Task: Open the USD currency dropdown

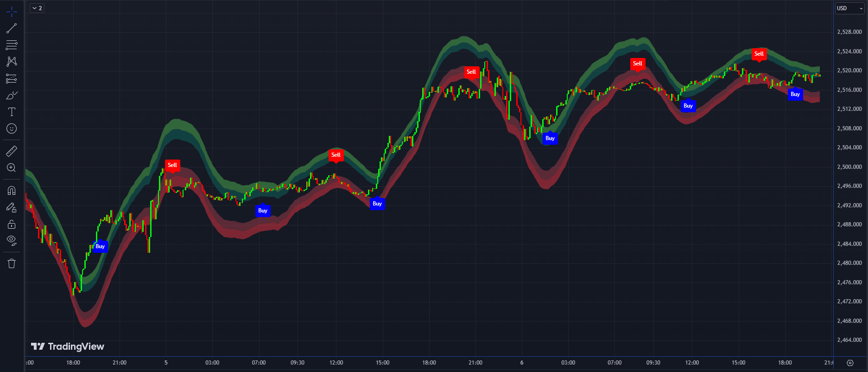Action: (x=850, y=8)
